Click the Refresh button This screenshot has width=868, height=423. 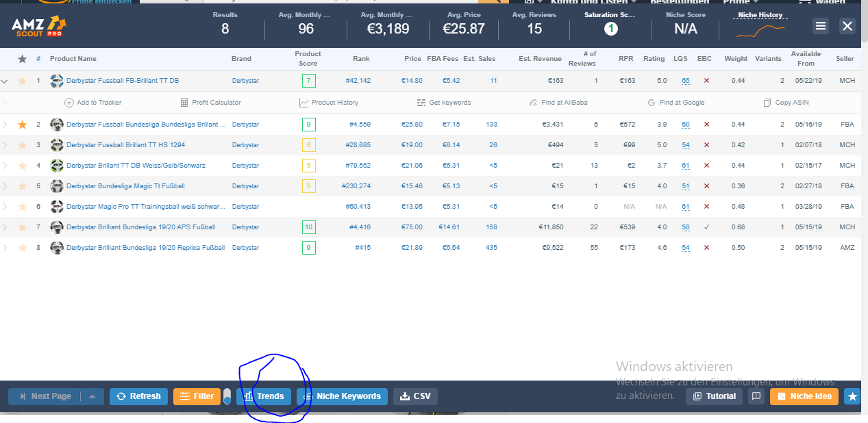click(138, 396)
